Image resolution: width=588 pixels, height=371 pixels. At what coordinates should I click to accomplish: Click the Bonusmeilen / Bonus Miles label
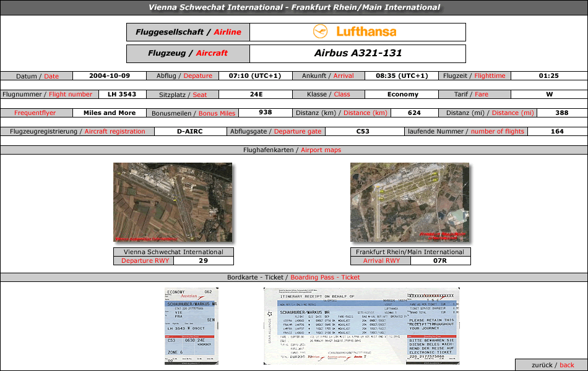tap(192, 113)
